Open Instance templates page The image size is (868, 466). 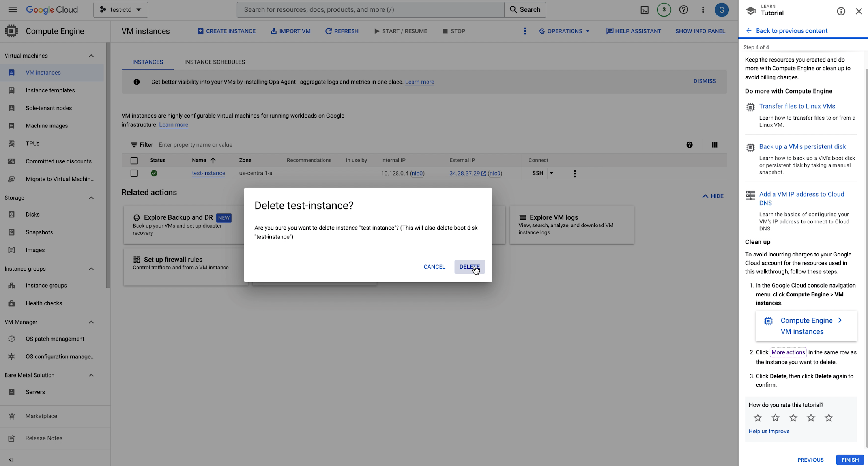(x=52, y=90)
